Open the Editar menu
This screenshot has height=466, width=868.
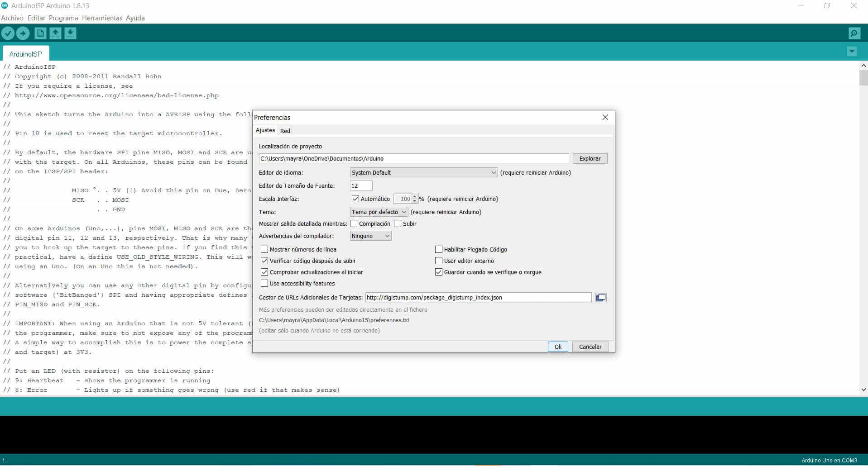(36, 18)
